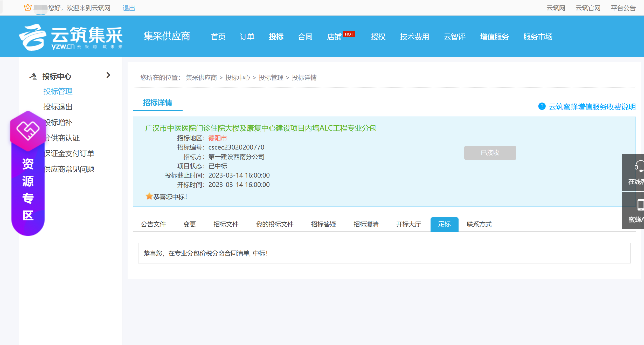Expand the 投标中心 chevron arrow

click(108, 75)
